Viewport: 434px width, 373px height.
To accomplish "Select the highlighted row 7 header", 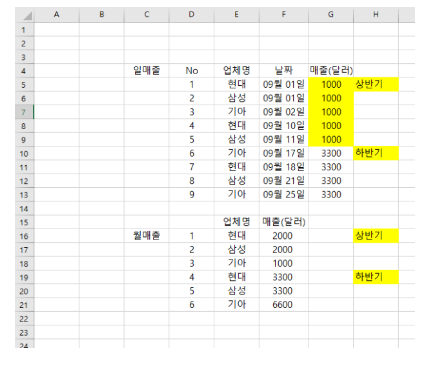I will click(24, 112).
